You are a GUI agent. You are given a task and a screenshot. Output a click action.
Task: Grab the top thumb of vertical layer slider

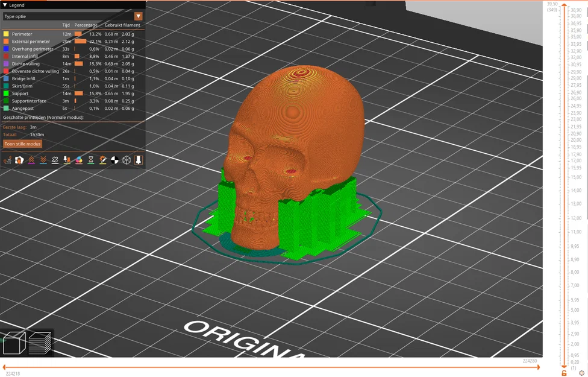(564, 5)
